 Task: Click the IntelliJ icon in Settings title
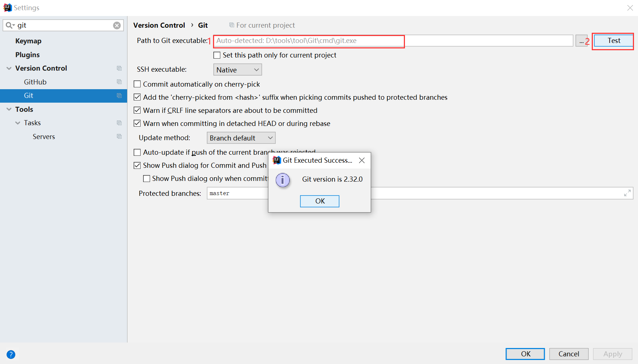tap(7, 8)
